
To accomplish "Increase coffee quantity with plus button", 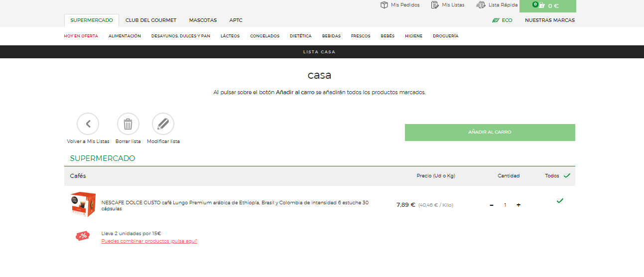I will click(x=518, y=205).
